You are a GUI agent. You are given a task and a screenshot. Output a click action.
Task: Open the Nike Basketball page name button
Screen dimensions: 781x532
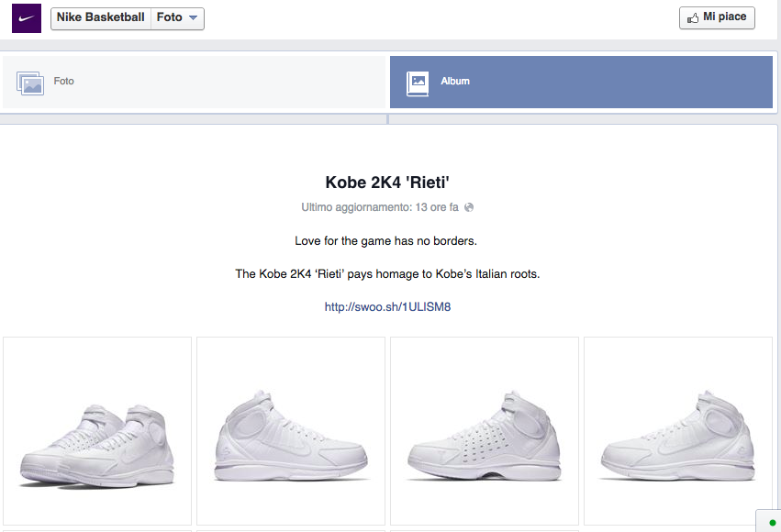(100, 18)
